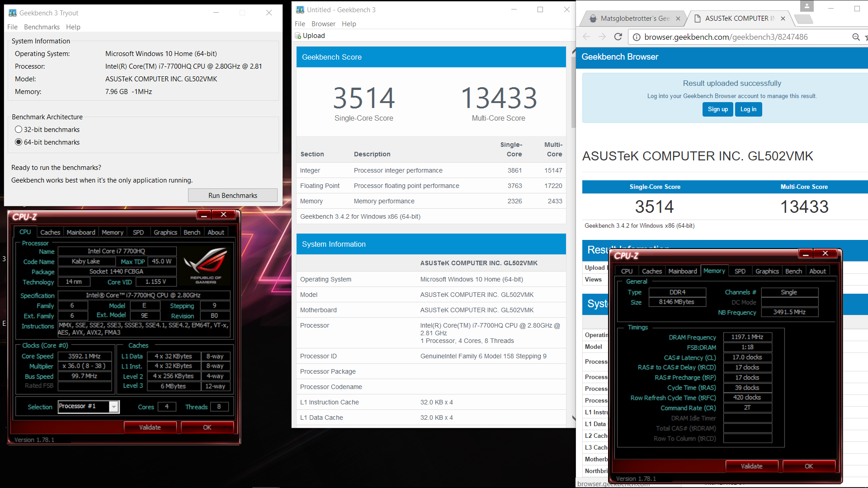Viewport: 868px width, 488px height.
Task: Click the site info icon in address bar
Action: [636, 37]
